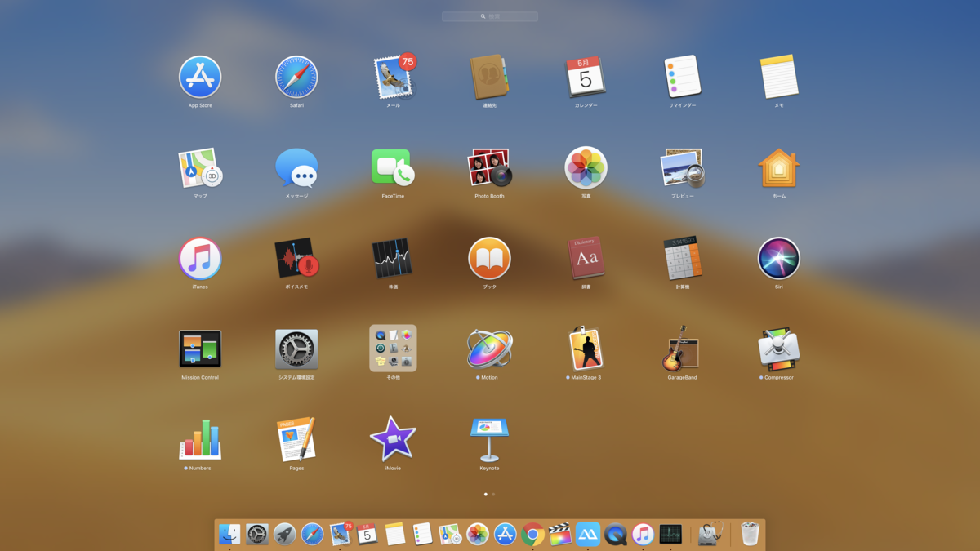The width and height of the screenshot is (980, 551).
Task: Launch Siri
Action: [x=779, y=258]
